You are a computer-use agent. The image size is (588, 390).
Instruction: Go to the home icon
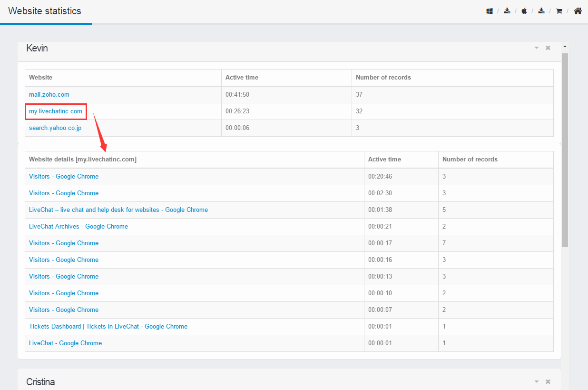click(x=578, y=11)
